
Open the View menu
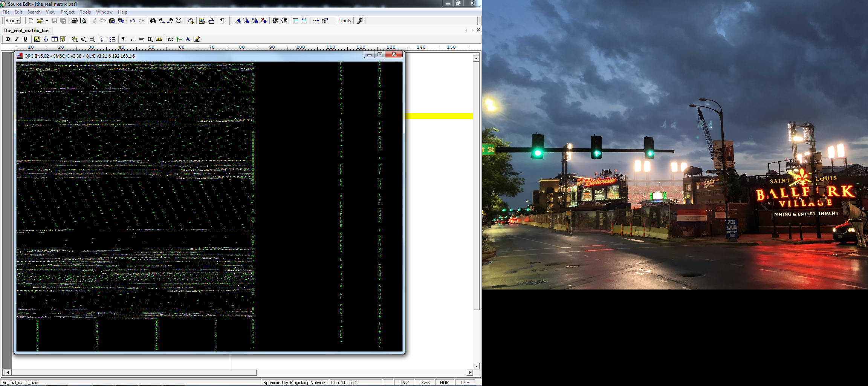click(x=50, y=12)
